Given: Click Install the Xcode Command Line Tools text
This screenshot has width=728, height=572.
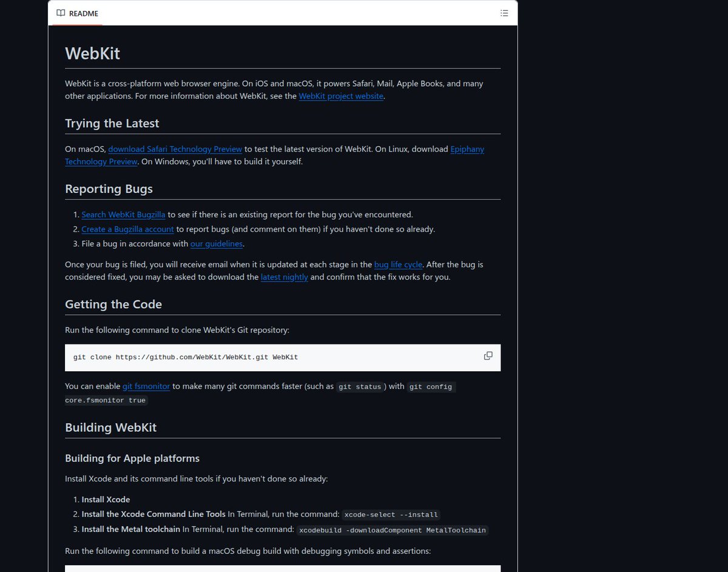Looking at the screenshot, I should click(153, 514).
